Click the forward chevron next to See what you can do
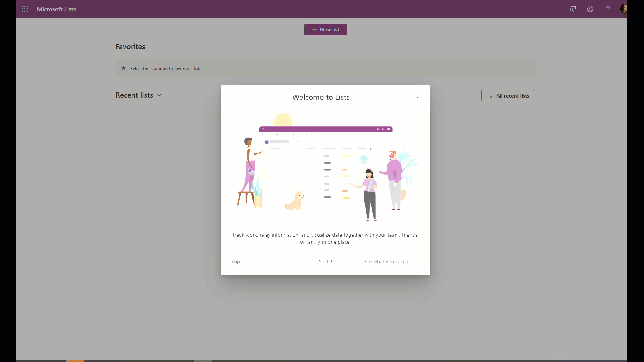The width and height of the screenshot is (644, 362). coord(417,261)
